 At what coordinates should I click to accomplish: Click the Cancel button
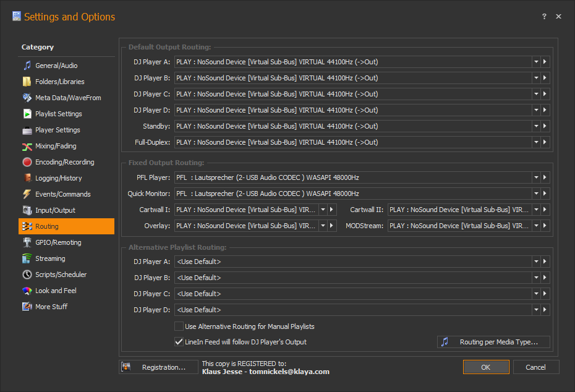pos(536,367)
